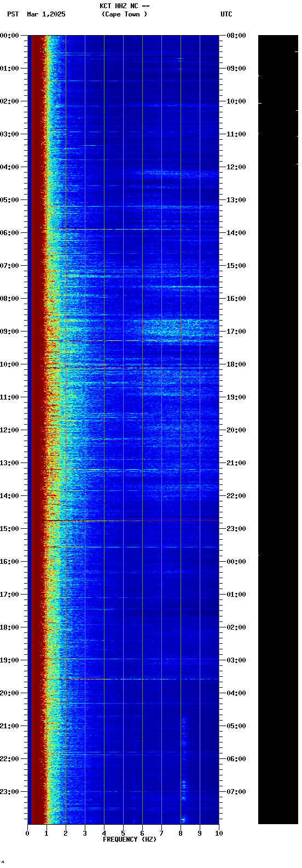Viewport: 302px width, 868px height.
Task: Click the PST time label 03:00
Action: (x=9, y=134)
